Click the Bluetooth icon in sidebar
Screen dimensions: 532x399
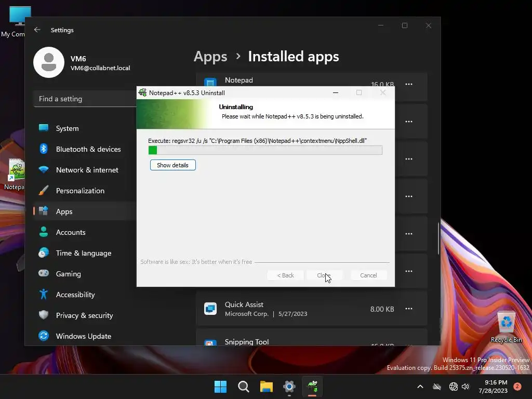click(x=44, y=149)
